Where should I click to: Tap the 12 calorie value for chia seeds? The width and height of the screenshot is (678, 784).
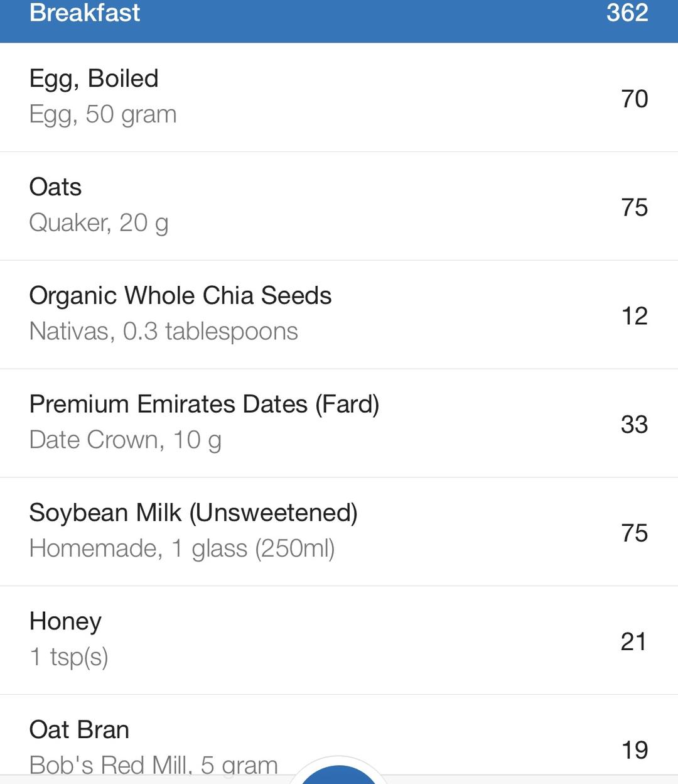[x=634, y=316]
